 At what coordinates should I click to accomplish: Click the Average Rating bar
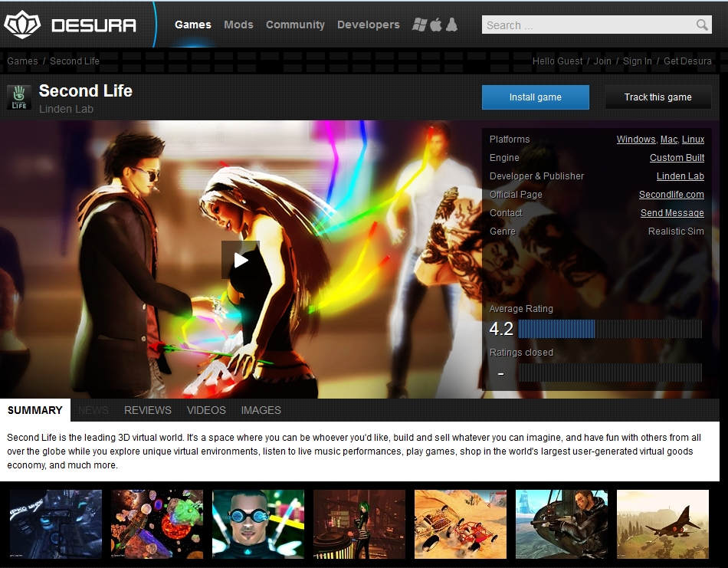point(609,330)
